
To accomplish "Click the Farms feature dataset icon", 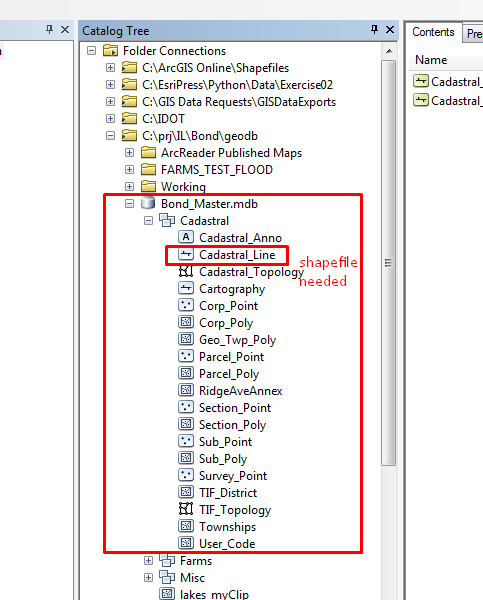I will (167, 560).
